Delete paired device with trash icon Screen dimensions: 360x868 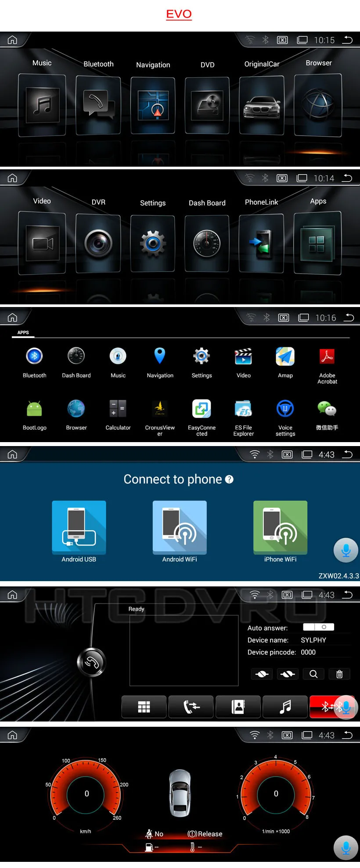click(x=339, y=674)
